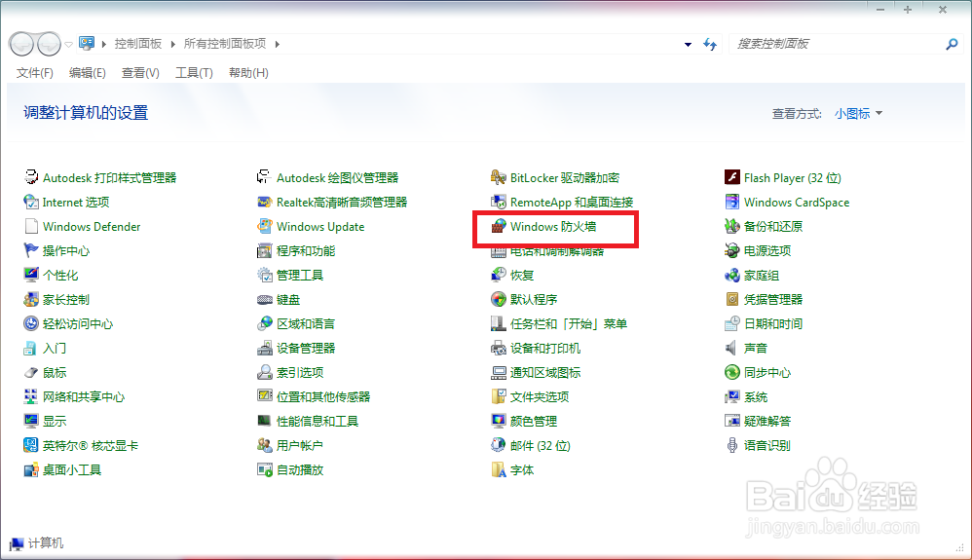The height and width of the screenshot is (560, 972).
Task: Click the 程序和功能 icon
Action: (x=265, y=250)
